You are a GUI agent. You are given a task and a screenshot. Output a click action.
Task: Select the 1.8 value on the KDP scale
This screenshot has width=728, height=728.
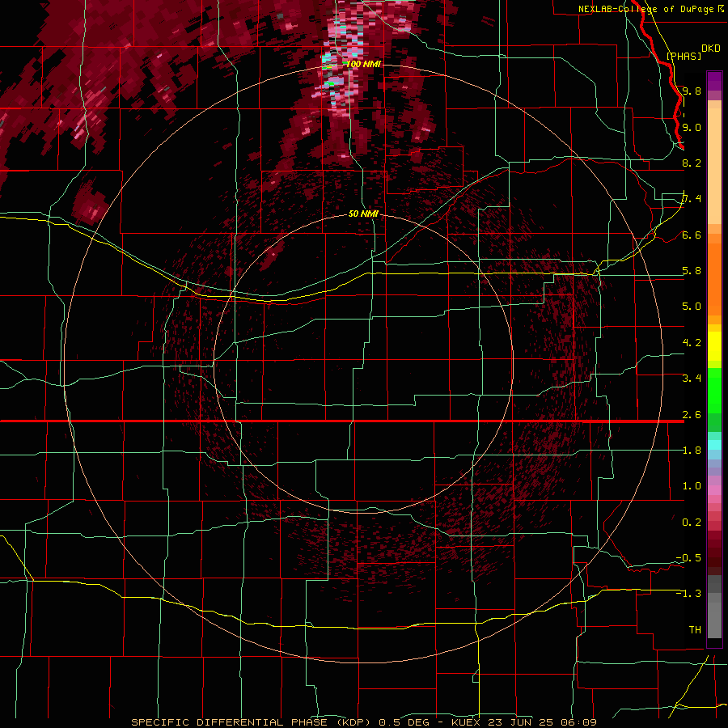pyautogui.click(x=692, y=451)
